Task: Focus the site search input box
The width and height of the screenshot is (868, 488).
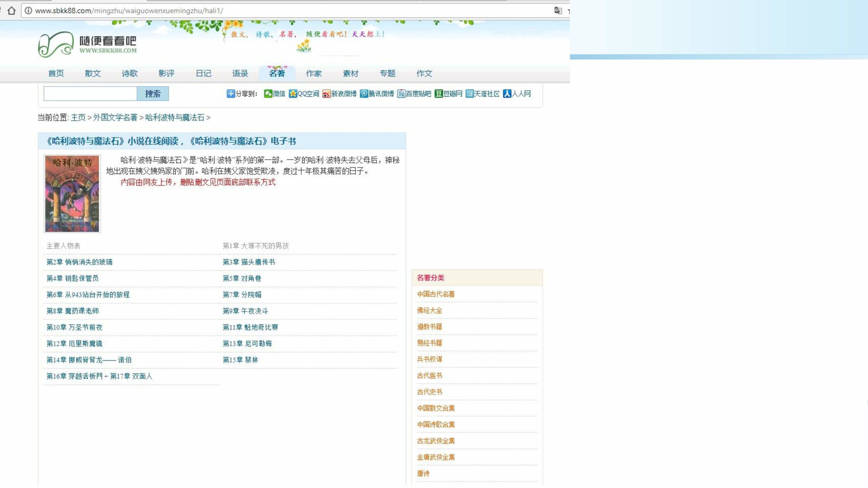Action: (90, 94)
